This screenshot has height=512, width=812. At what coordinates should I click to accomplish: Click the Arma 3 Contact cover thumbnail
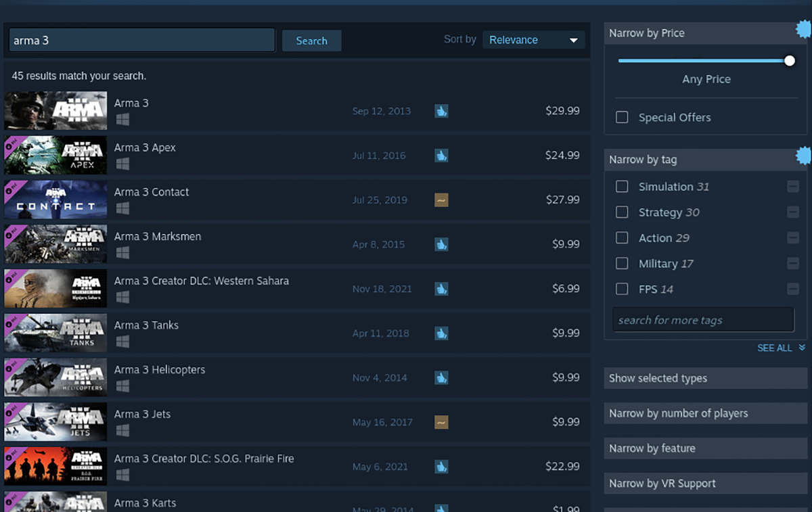point(55,200)
